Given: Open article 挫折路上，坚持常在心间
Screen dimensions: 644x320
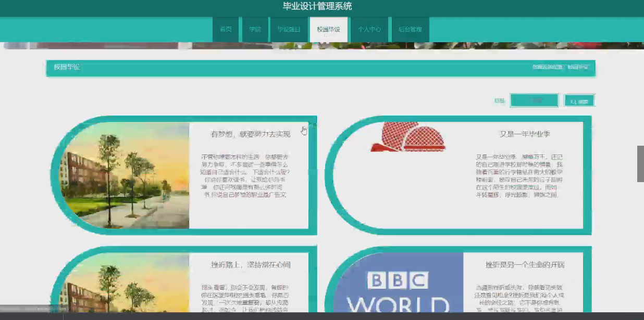Looking at the screenshot, I should pyautogui.click(x=251, y=265).
